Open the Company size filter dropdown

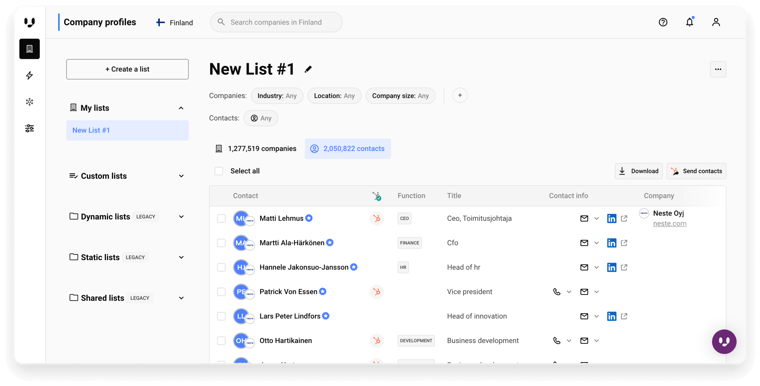[x=400, y=96]
